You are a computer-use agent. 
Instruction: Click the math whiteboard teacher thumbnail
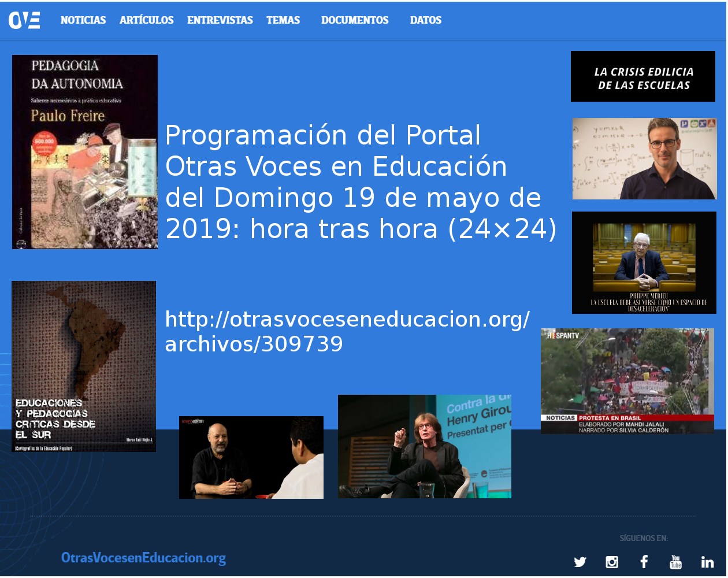point(645,159)
